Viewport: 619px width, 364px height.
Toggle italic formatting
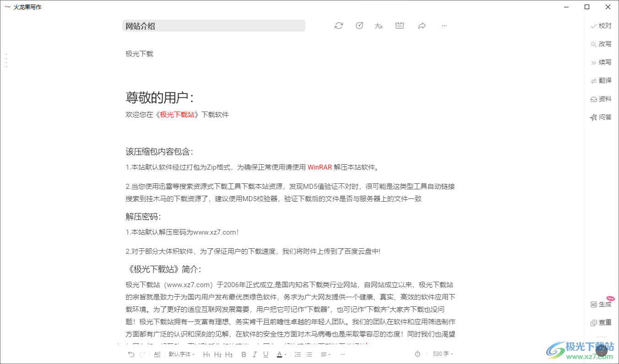[x=255, y=354]
